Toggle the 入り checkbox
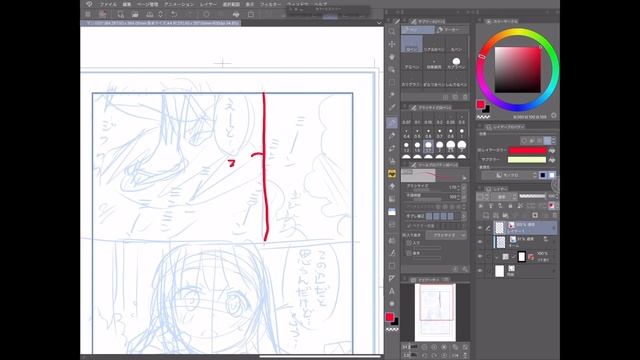This screenshot has height=360, width=640. (x=409, y=243)
